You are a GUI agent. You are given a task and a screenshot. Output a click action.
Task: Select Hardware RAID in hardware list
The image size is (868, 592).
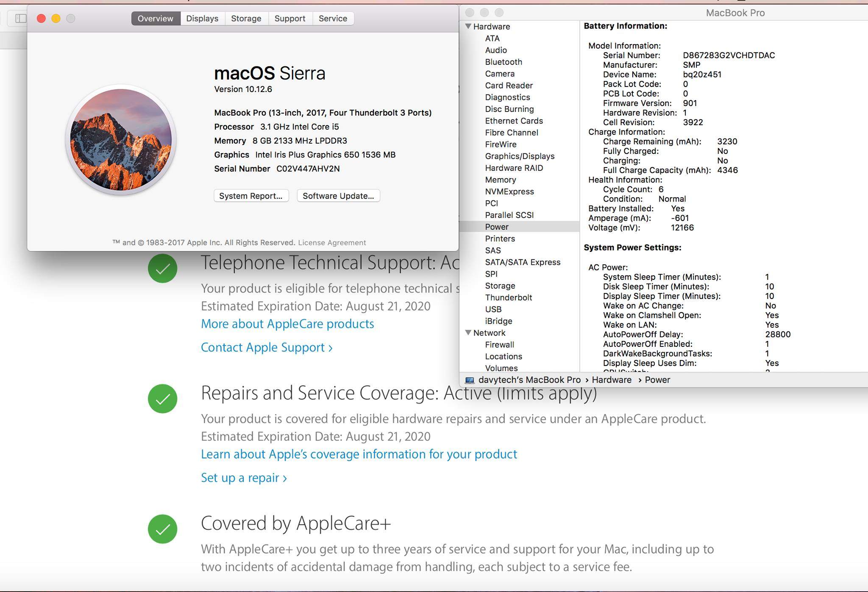pyautogui.click(x=514, y=168)
